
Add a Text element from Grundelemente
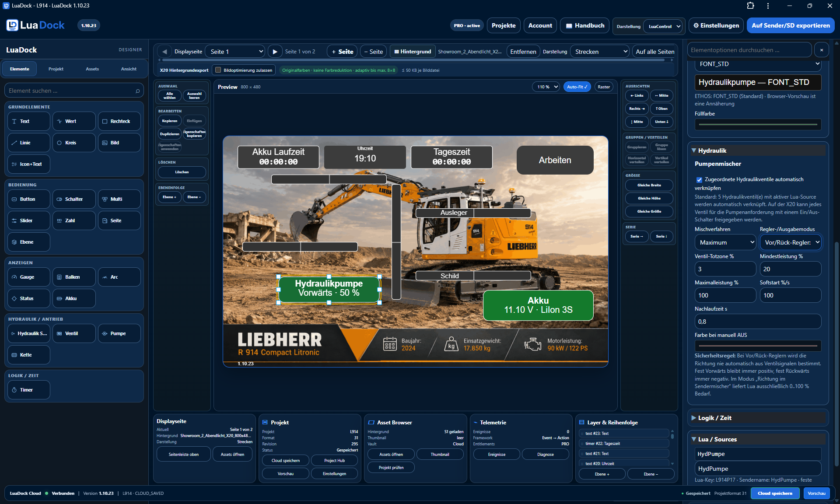click(29, 121)
